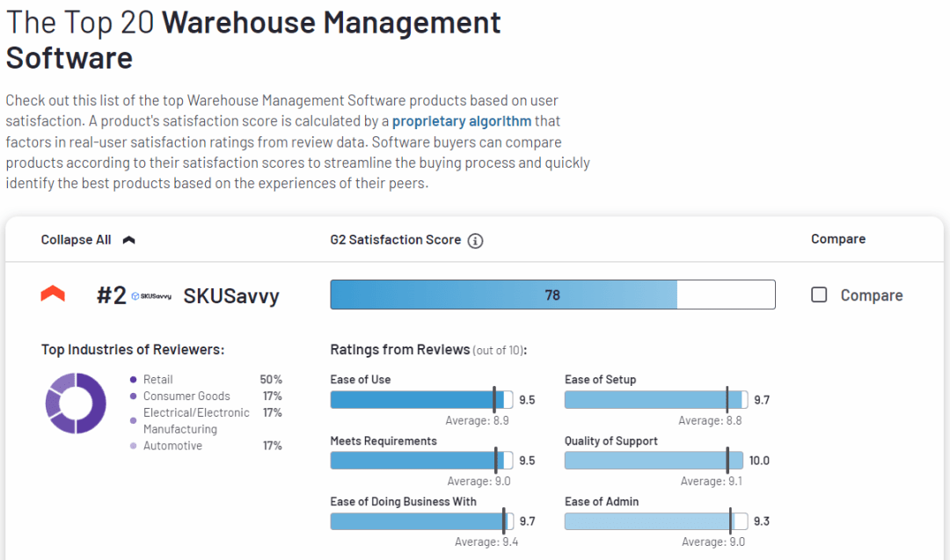Screen dimensions: 950x560
Task: Click the Ease of Admin rating bar
Action: [x=656, y=521]
